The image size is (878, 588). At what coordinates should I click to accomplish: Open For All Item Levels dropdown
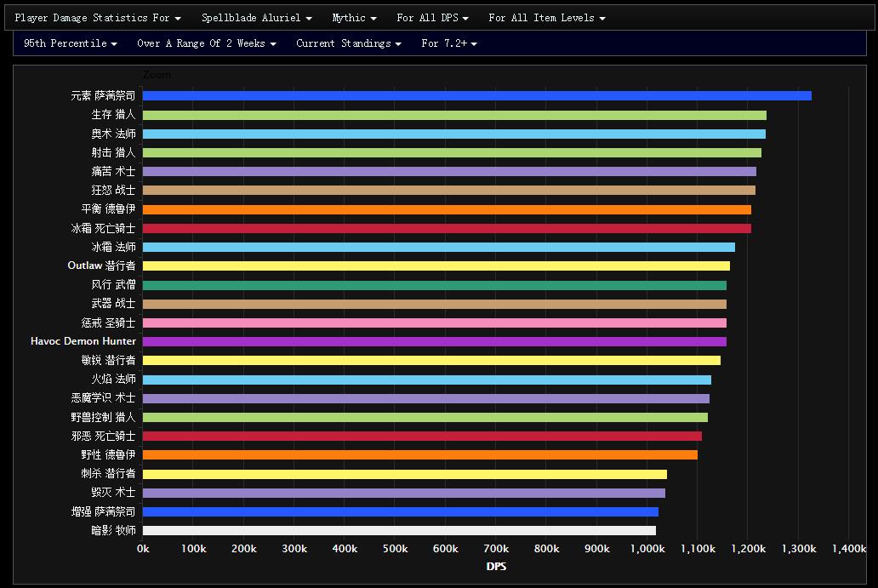pos(546,18)
